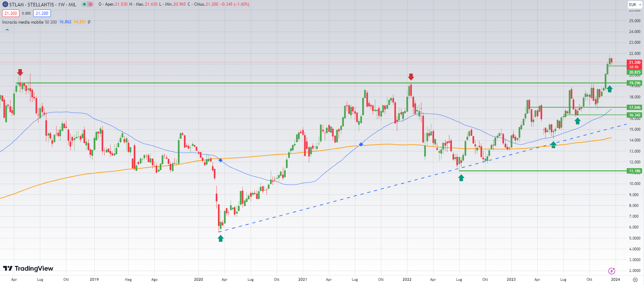Screen dimensions: 644x285
Task: Select the 19.296 horizontal line price label
Action: pos(634,83)
